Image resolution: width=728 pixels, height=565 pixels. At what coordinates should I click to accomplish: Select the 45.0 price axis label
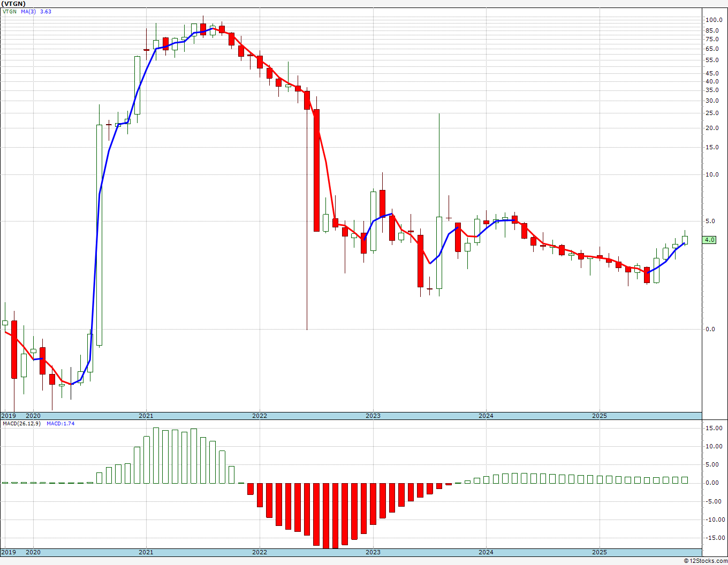(711, 73)
